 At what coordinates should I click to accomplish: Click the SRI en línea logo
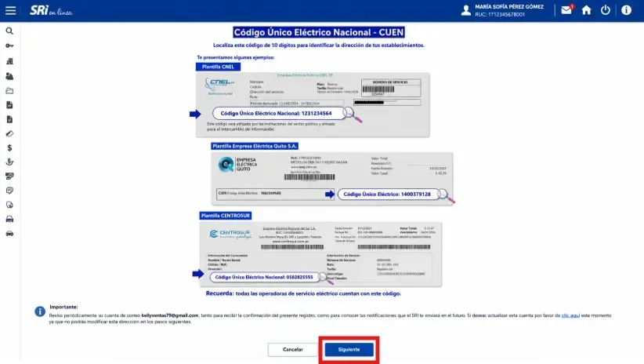[x=51, y=10]
